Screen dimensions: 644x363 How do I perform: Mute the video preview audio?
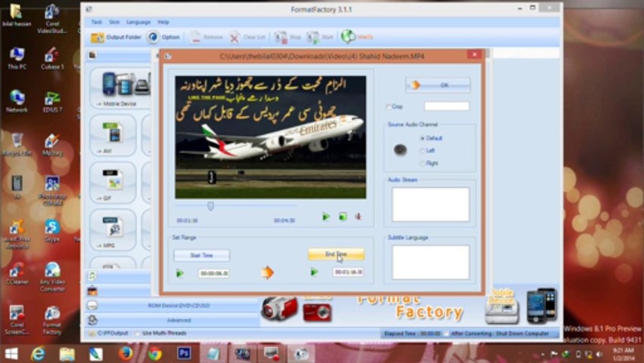[x=358, y=217]
